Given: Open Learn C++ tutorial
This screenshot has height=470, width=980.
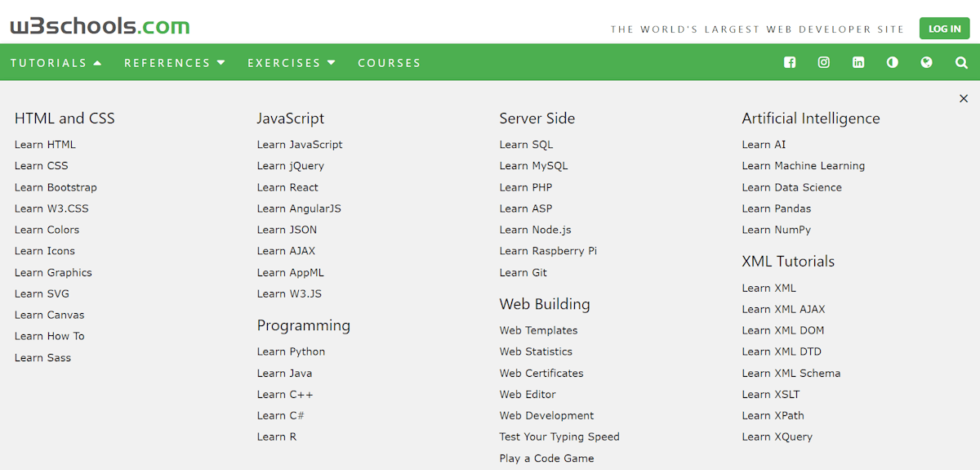Looking at the screenshot, I should point(285,394).
